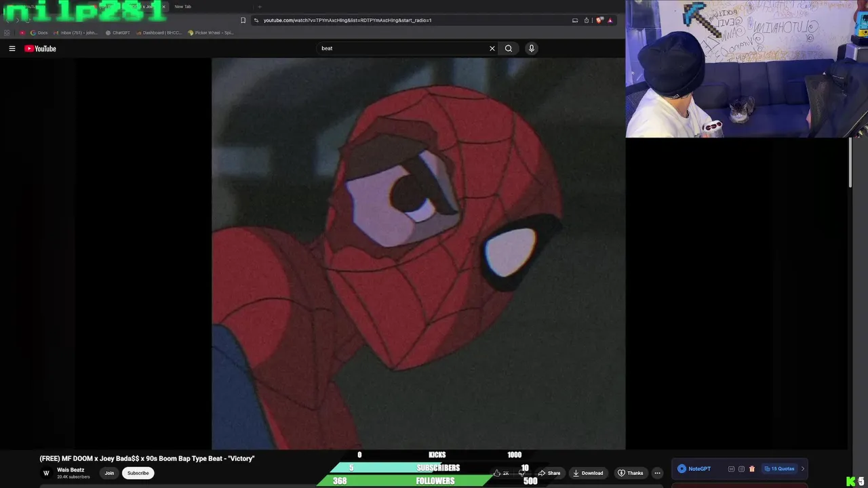Open the apps grid icon on bookmarks bar
This screenshot has height=488, width=868.
(7, 33)
